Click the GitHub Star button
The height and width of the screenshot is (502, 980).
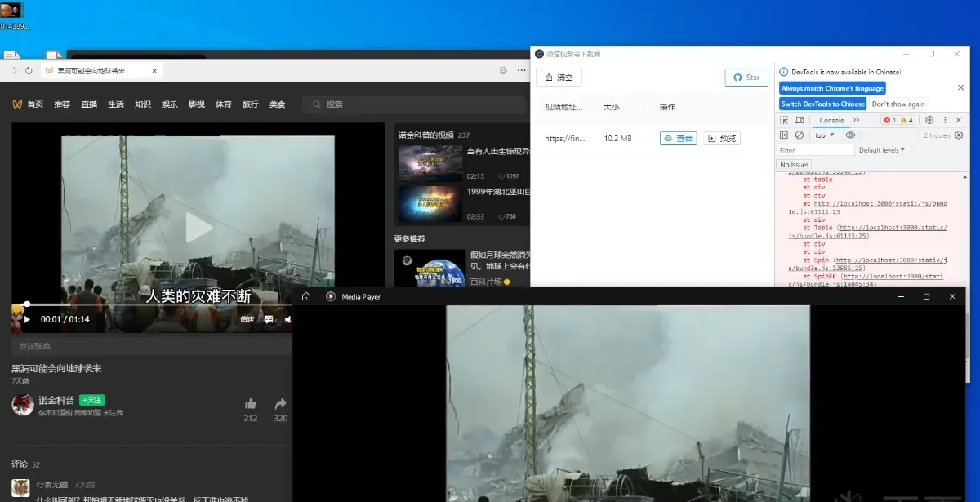[746, 78]
